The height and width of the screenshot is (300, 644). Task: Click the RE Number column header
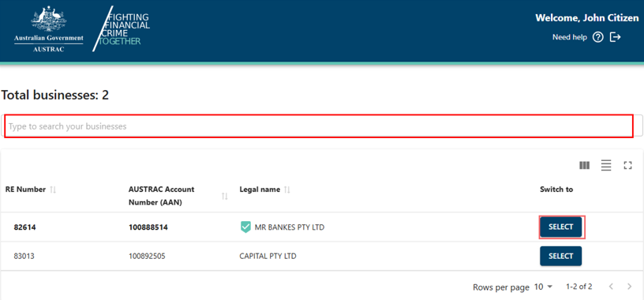tap(25, 189)
